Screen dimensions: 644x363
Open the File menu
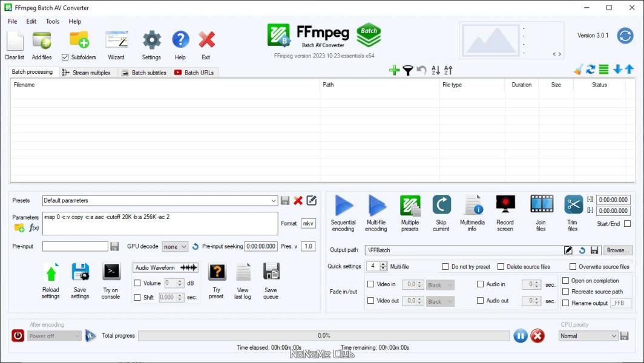13,21
